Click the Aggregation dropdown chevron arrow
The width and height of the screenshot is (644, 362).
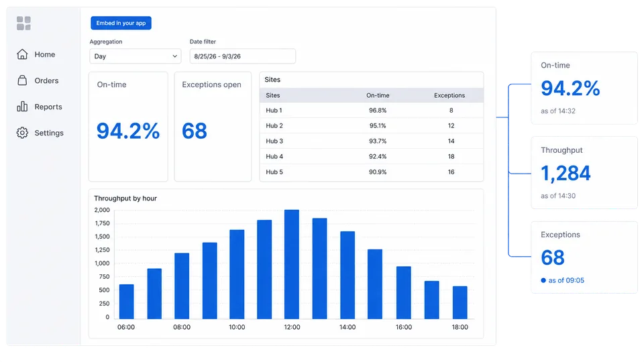pyautogui.click(x=174, y=56)
